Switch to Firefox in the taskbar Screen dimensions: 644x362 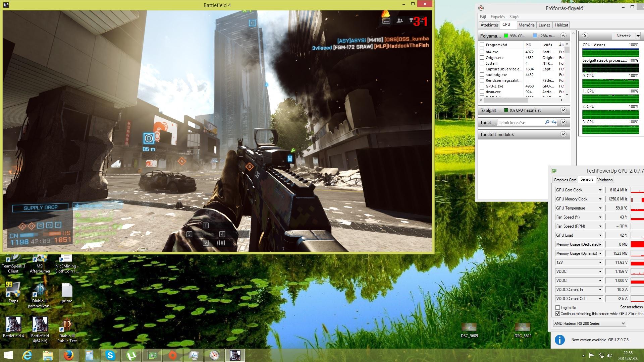pos(69,355)
